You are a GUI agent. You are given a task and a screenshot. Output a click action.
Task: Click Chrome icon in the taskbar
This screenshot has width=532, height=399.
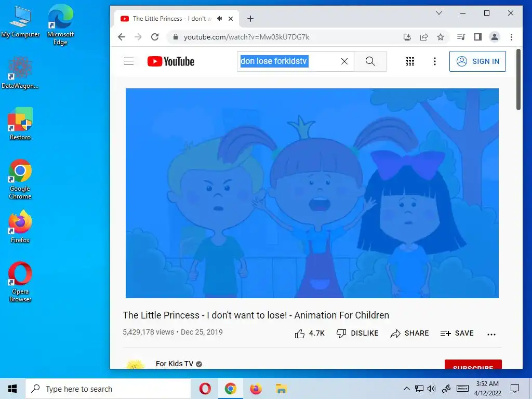tap(230, 389)
